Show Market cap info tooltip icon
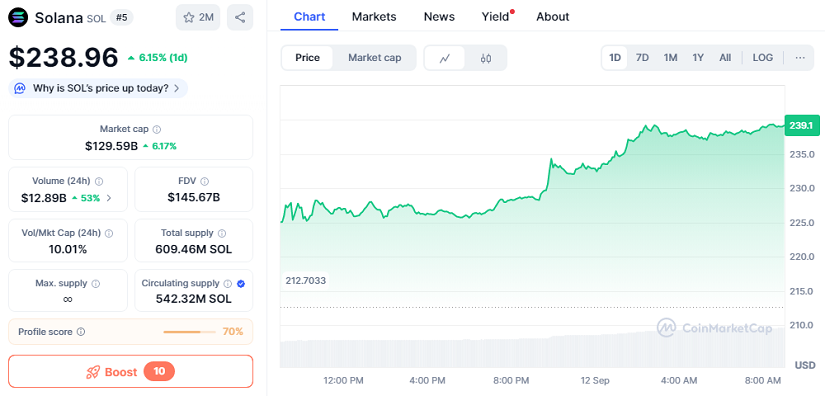This screenshot has width=825, height=396. [x=157, y=129]
